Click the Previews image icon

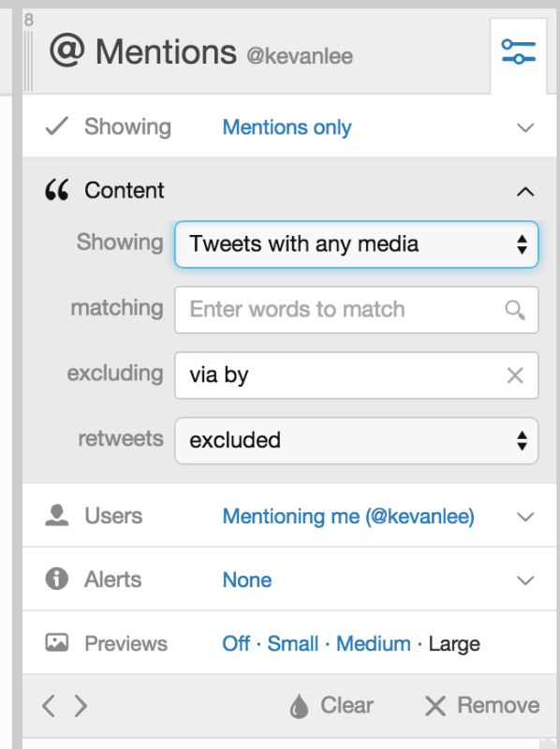(x=57, y=642)
